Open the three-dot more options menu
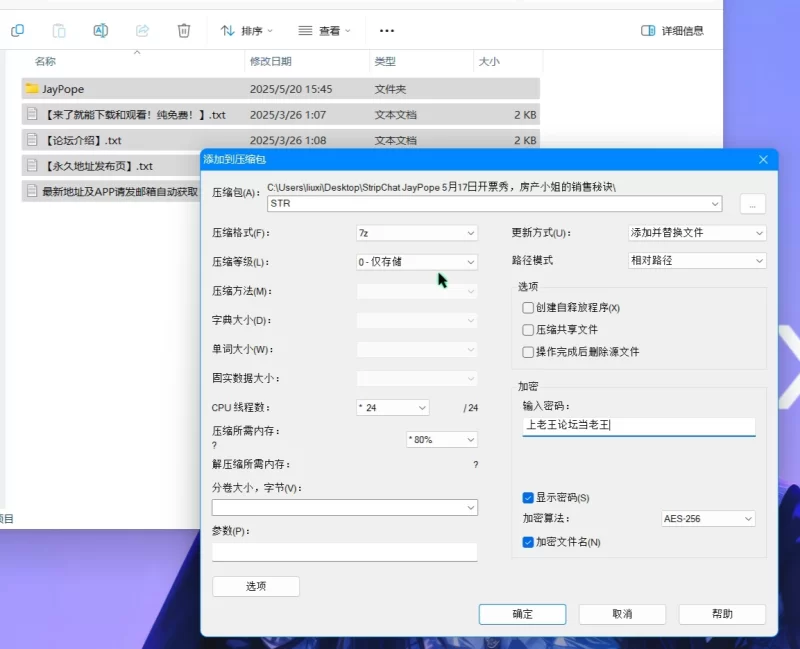Screen dimensions: 800x649 387,31
